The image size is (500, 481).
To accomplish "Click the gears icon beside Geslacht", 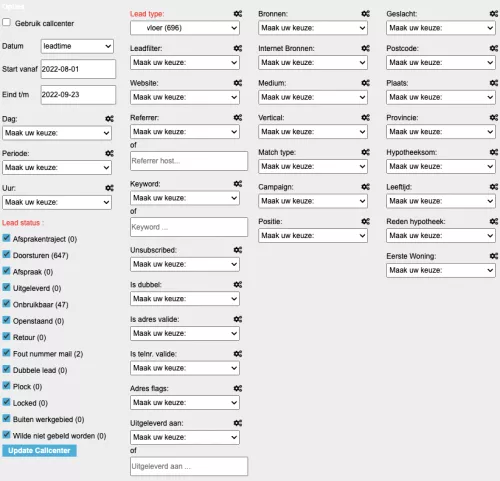I will pos(494,14).
